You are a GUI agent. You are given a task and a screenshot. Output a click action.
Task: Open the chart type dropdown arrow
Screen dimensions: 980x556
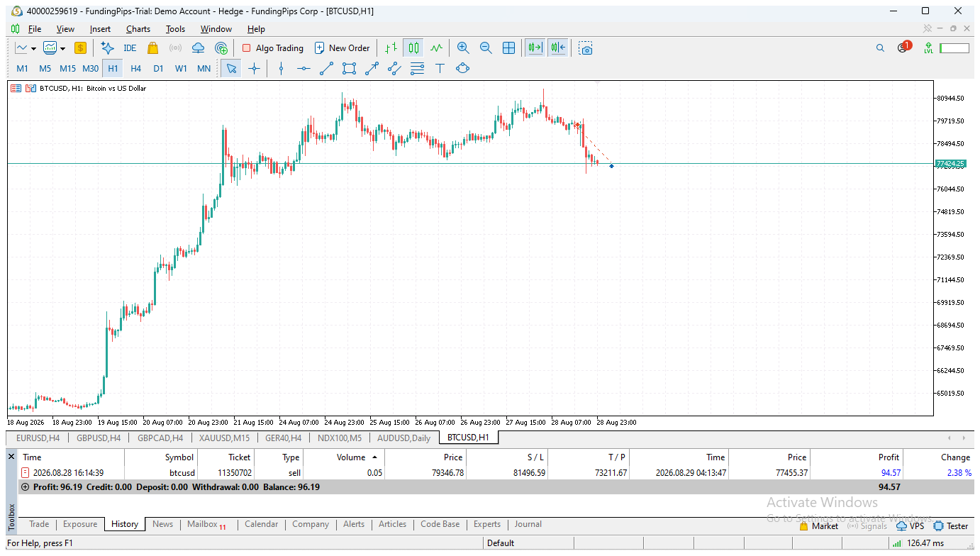pos(33,49)
